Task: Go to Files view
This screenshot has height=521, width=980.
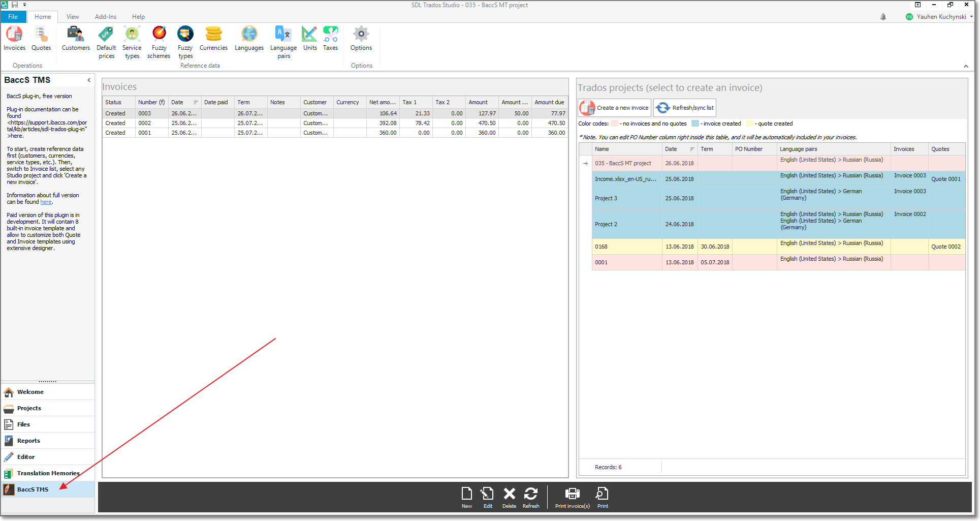Action: click(x=48, y=424)
